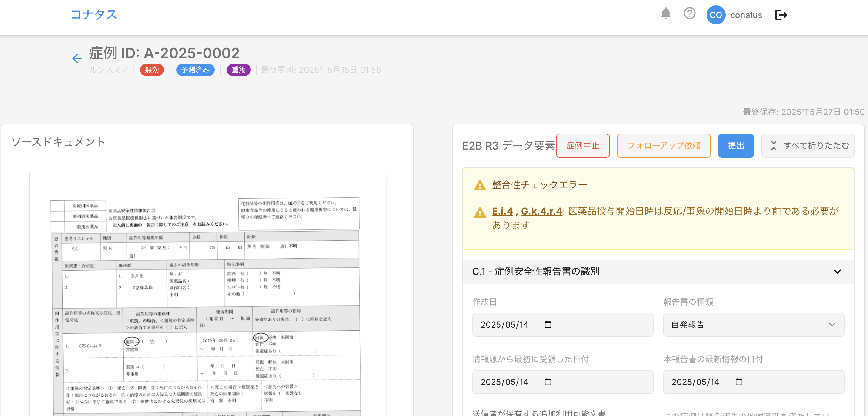The width and height of the screenshot is (868, 416).
Task: Click the ルンスミオ product name
Action: click(109, 70)
